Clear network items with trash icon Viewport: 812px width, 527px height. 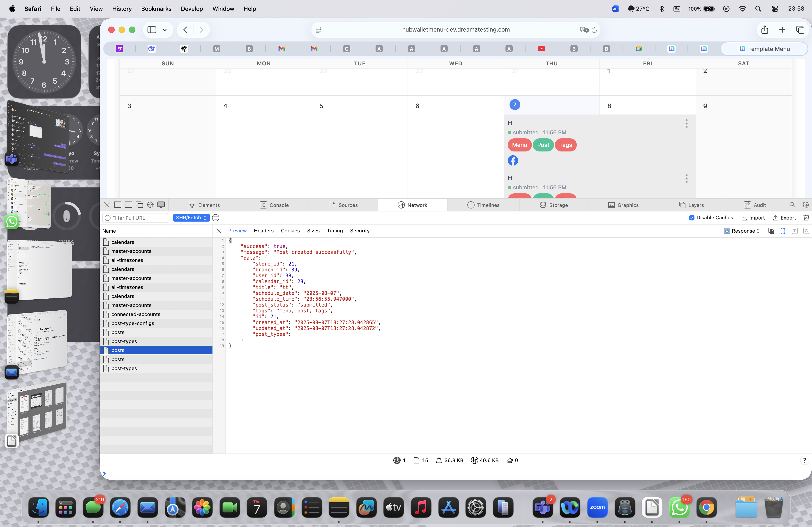pos(806,218)
